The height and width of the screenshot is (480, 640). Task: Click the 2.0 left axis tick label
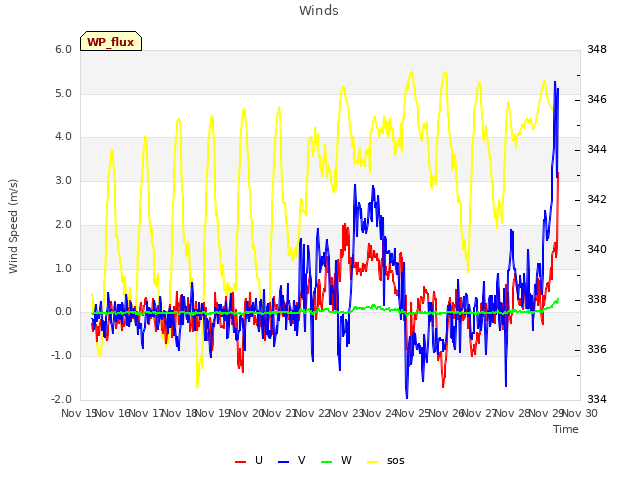(63, 224)
